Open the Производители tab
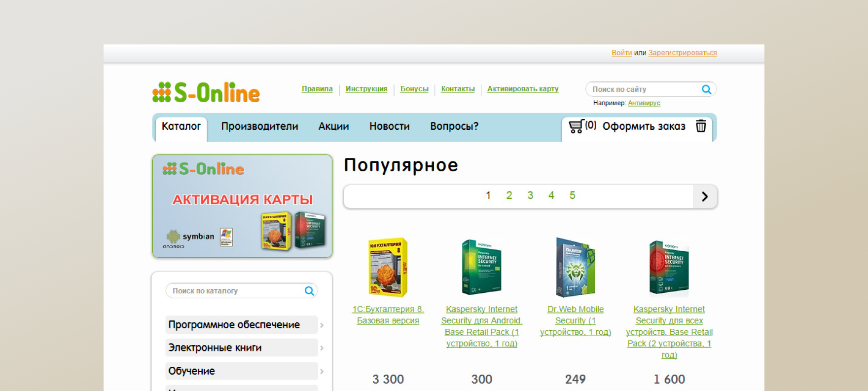Screen dimensions: 868x391 pyautogui.click(x=259, y=126)
